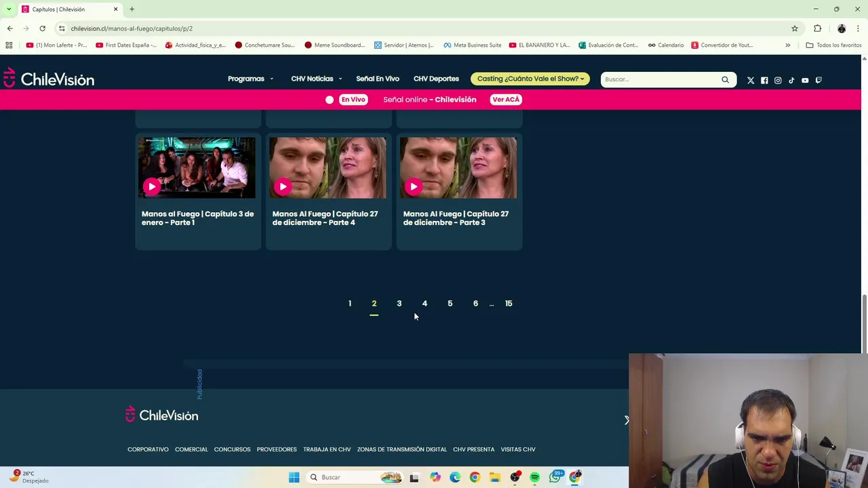Click the address bar URL
The image size is (868, 488).
tap(132, 28)
